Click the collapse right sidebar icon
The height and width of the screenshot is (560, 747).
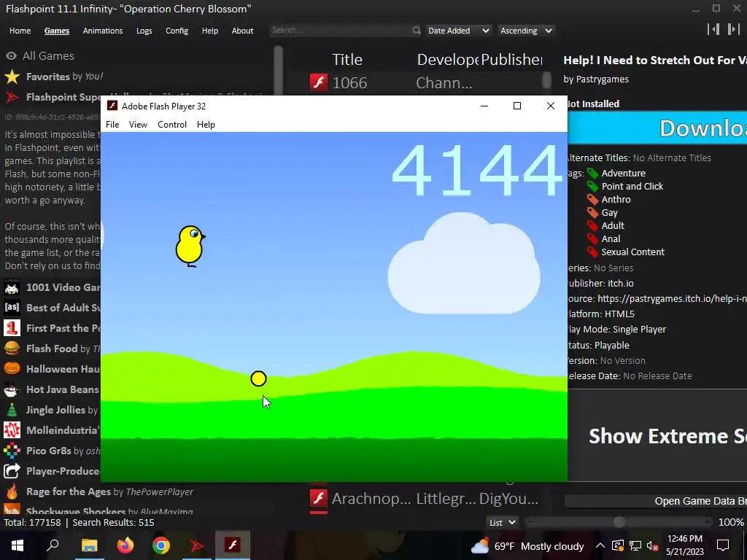point(734,29)
